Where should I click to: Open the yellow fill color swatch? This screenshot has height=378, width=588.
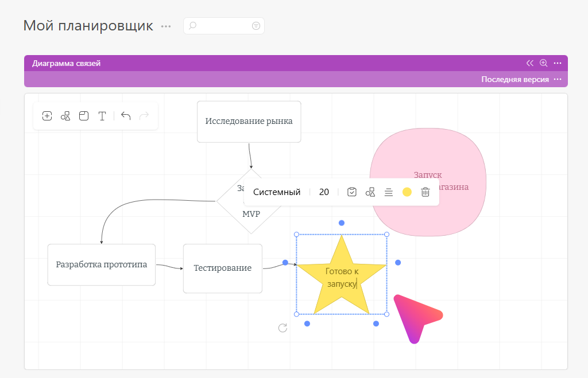(407, 192)
